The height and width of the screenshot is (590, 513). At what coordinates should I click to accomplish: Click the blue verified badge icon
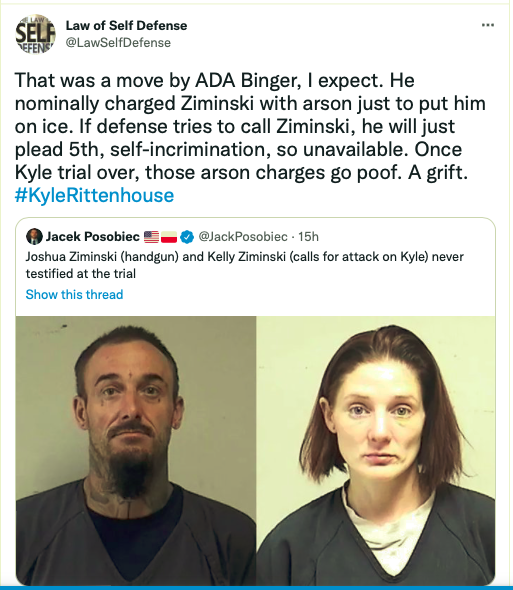pos(187,237)
